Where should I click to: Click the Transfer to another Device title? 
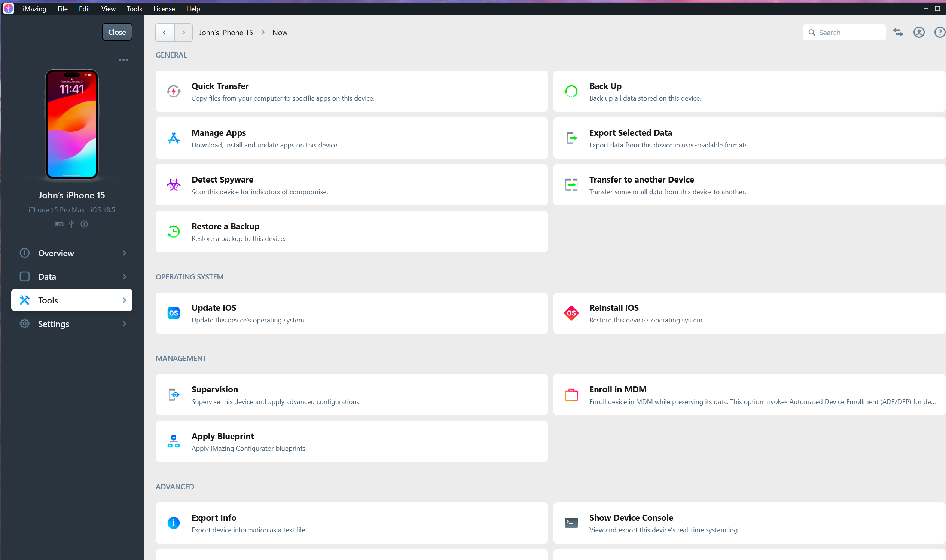point(642,180)
